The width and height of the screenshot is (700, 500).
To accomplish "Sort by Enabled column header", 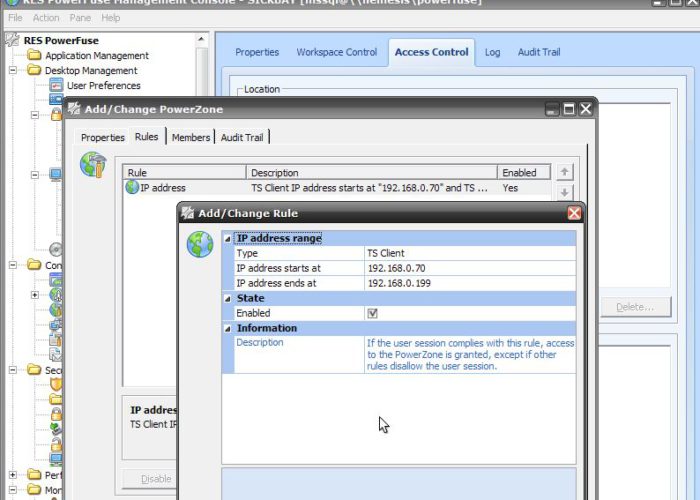I will coord(524,173).
